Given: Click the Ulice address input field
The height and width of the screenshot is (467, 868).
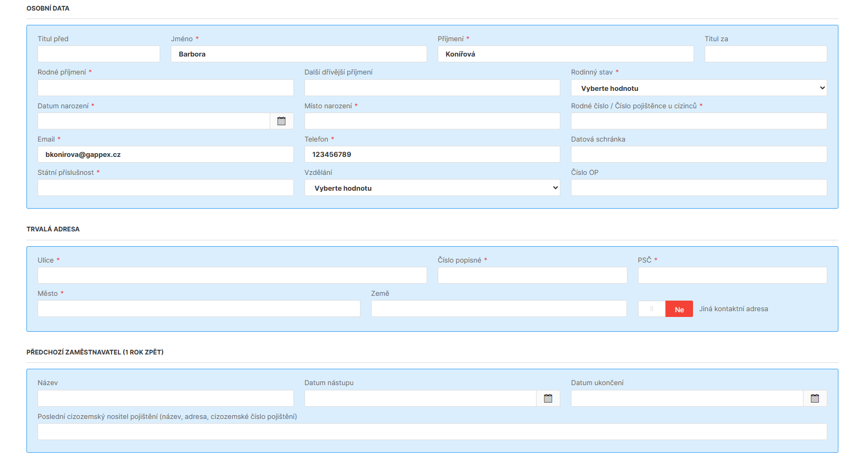Looking at the screenshot, I should [x=232, y=275].
